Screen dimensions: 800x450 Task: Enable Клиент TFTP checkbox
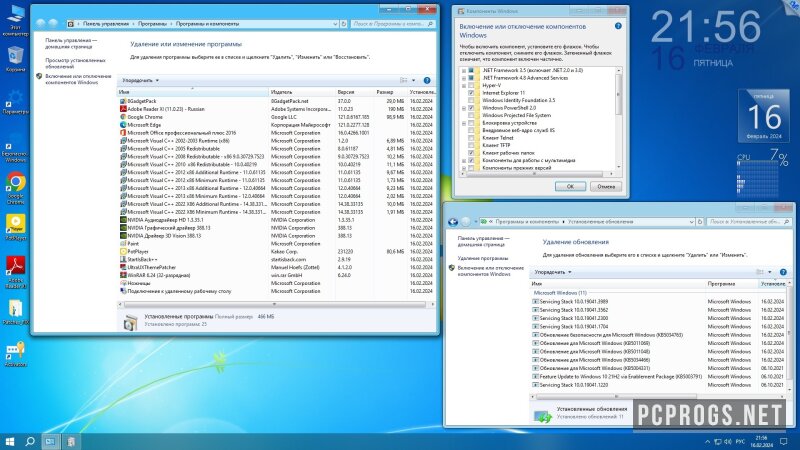click(471, 145)
